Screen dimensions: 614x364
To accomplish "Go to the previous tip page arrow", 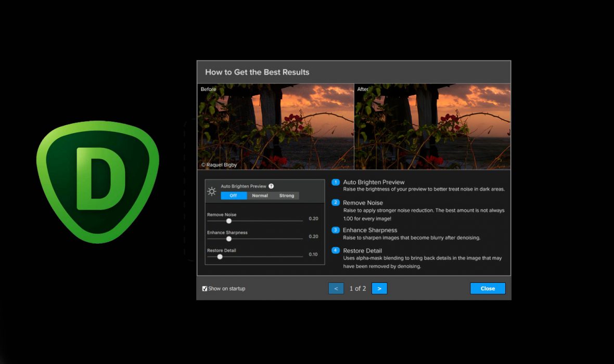I will (336, 288).
